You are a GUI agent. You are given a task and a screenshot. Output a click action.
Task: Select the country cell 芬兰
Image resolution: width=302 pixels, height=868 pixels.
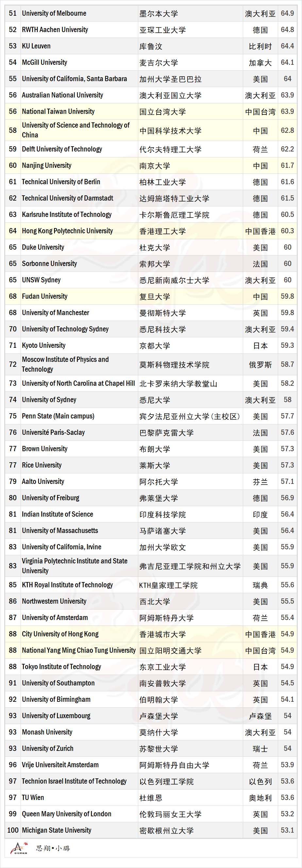pyautogui.click(x=260, y=482)
